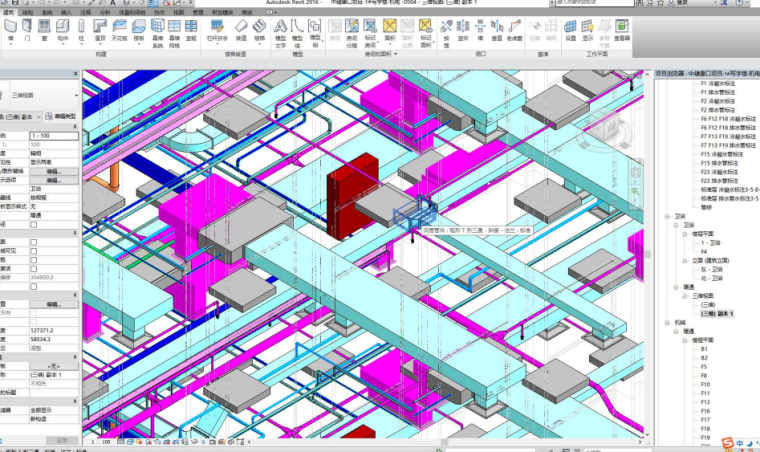Image resolution: width=760 pixels, height=452 pixels.
Task: Open floor plan B1 in project browser
Action: point(704,348)
